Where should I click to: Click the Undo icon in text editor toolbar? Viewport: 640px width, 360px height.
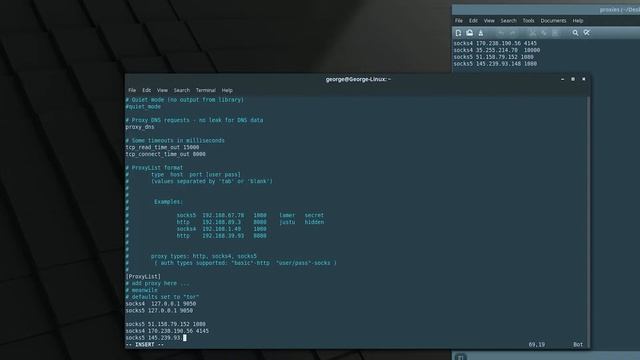[501, 33]
